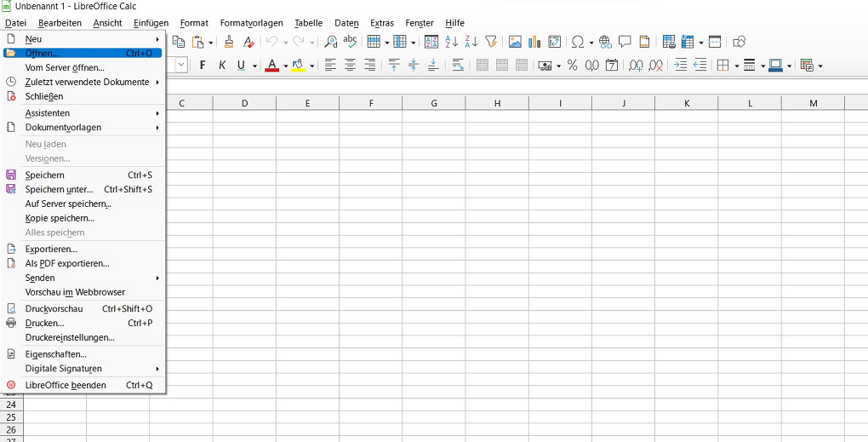Click the Split Window icon
This screenshot has height=442, width=868.
click(715, 42)
